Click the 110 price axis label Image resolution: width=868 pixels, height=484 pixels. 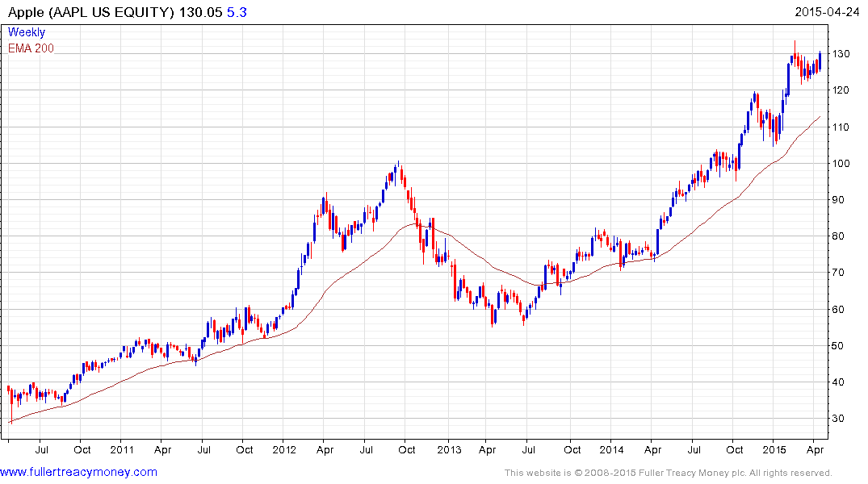[x=841, y=127]
